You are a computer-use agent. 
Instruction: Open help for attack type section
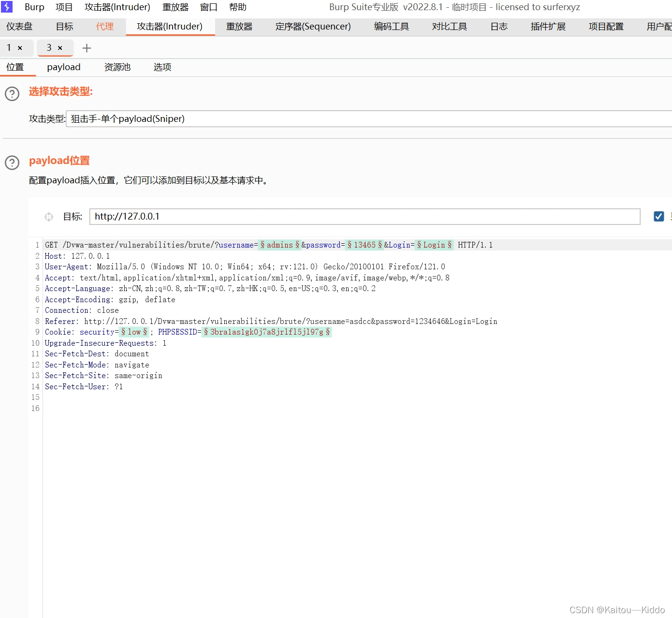(x=12, y=93)
